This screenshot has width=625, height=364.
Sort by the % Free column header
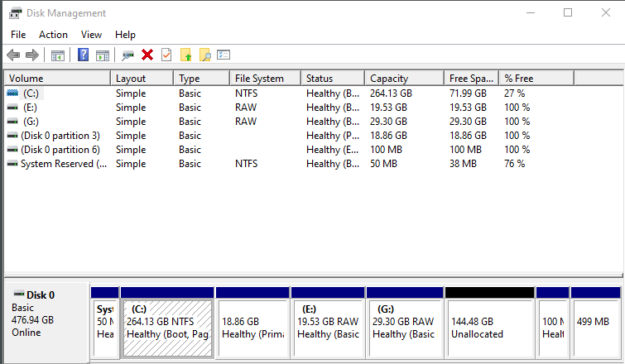(537, 79)
